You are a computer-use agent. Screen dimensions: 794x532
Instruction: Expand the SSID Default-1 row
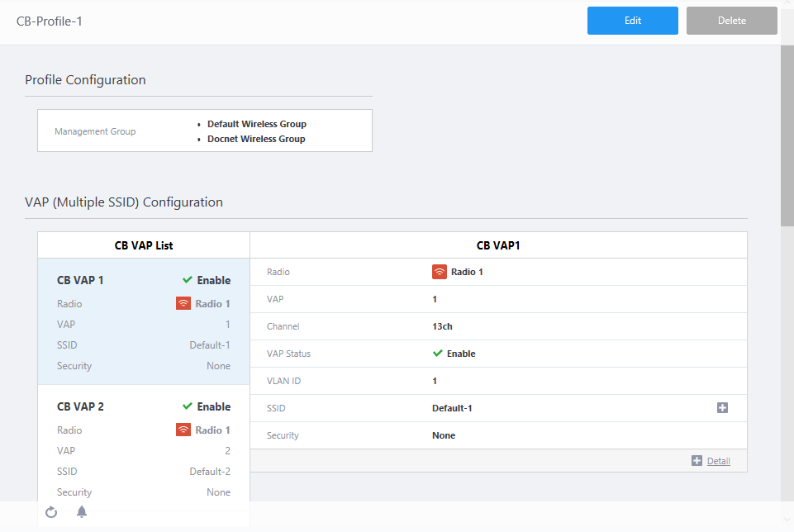[x=722, y=408]
